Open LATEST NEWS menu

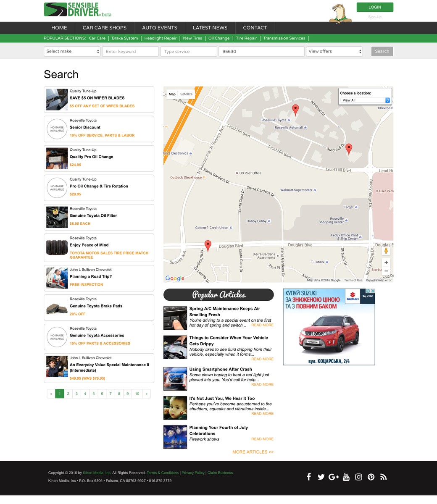point(210,28)
